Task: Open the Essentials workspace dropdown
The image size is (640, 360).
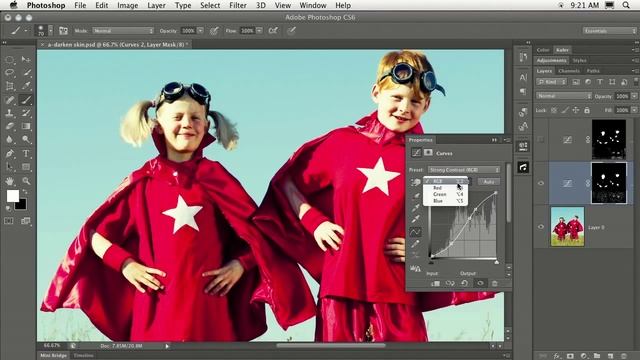Action: [610, 31]
